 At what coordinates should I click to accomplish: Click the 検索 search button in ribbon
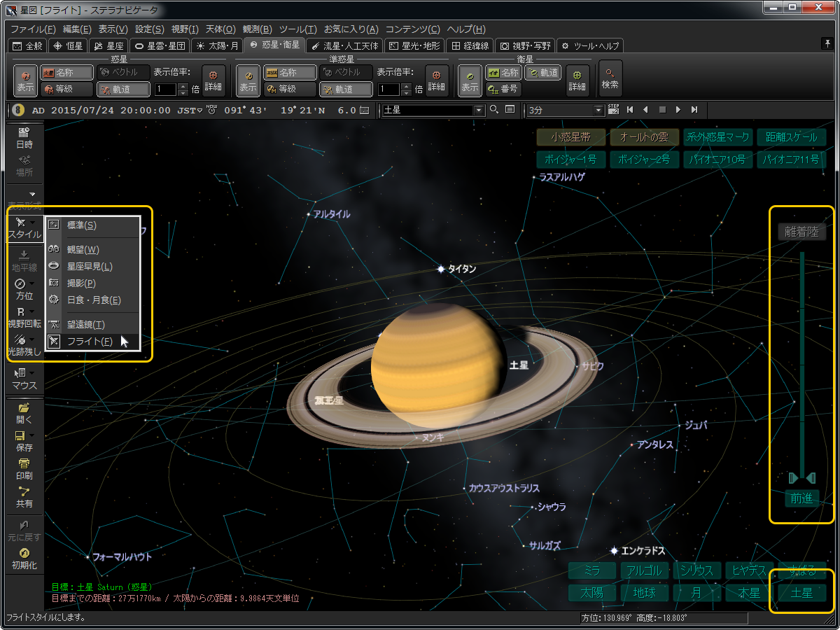[610, 78]
